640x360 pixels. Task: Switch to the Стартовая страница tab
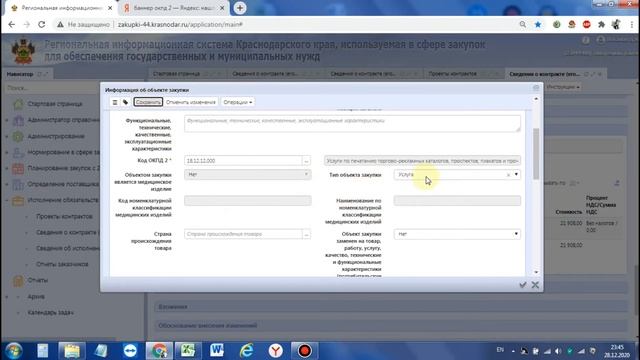click(176, 74)
